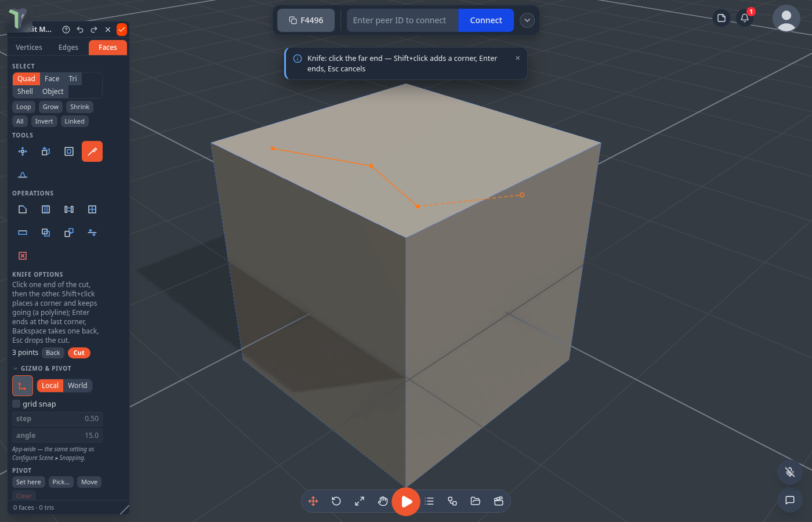Select the Extrude tool icon
812x522 pixels.
pos(46,151)
